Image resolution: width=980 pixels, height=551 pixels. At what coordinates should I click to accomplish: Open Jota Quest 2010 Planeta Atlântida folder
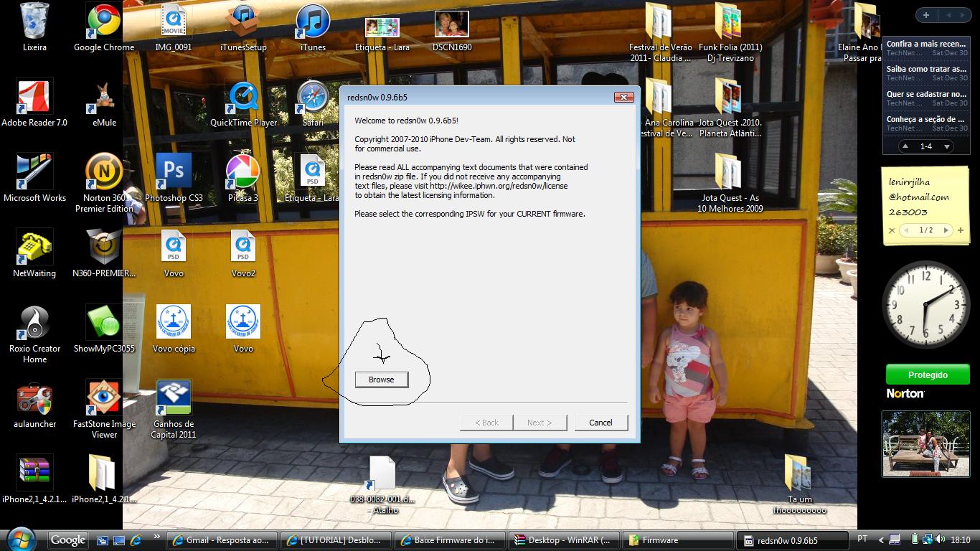coord(730,108)
